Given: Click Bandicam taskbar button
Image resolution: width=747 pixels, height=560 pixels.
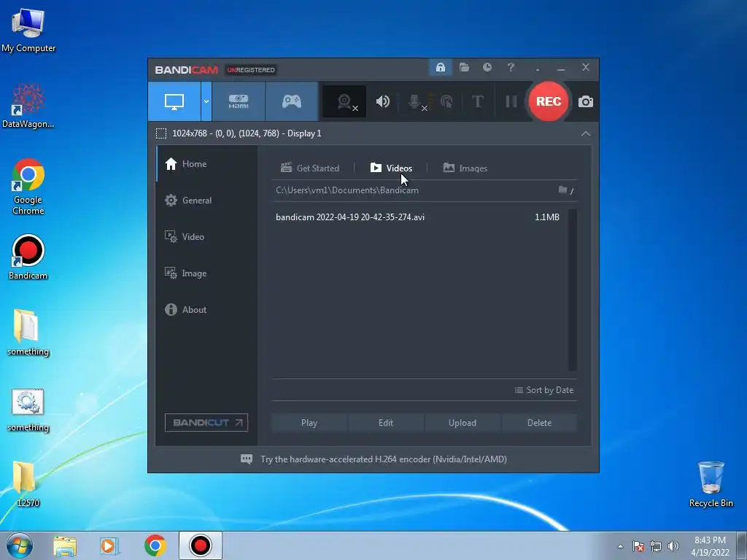Looking at the screenshot, I should pyautogui.click(x=200, y=545).
